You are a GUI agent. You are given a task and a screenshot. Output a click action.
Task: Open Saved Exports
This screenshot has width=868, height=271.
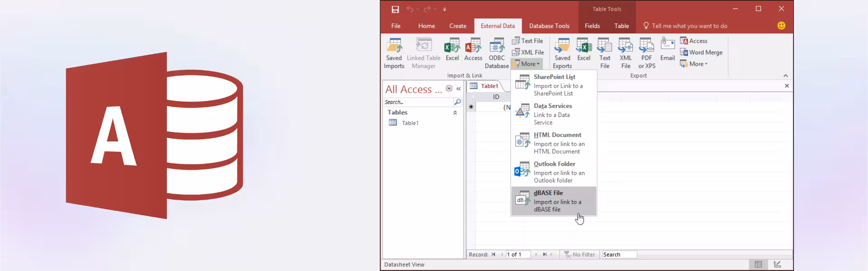pyautogui.click(x=562, y=53)
